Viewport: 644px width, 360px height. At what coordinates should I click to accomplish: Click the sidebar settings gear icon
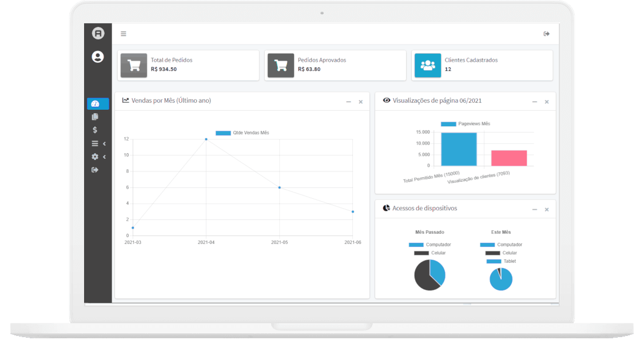(95, 157)
